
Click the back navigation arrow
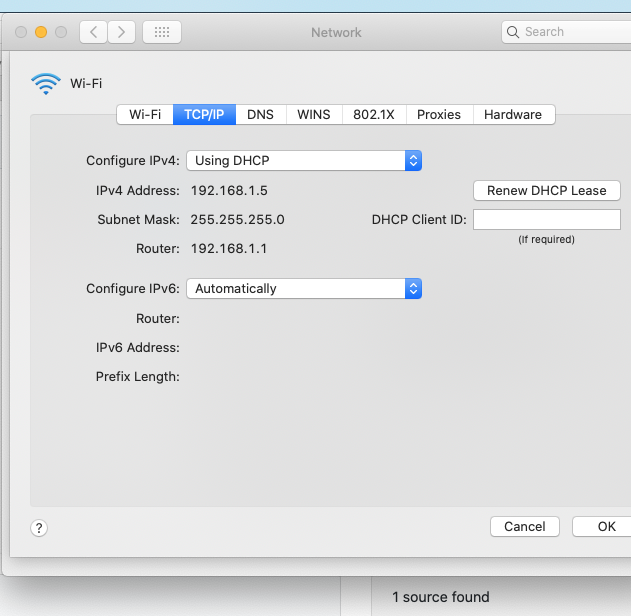[93, 32]
